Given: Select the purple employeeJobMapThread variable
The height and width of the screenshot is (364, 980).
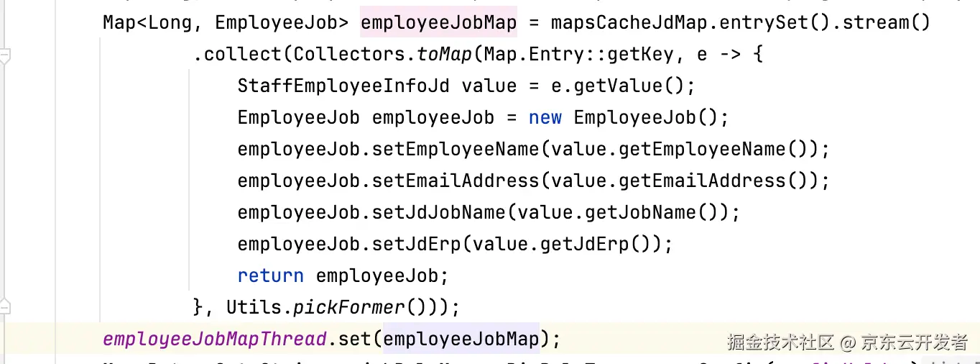Looking at the screenshot, I should coord(215,339).
